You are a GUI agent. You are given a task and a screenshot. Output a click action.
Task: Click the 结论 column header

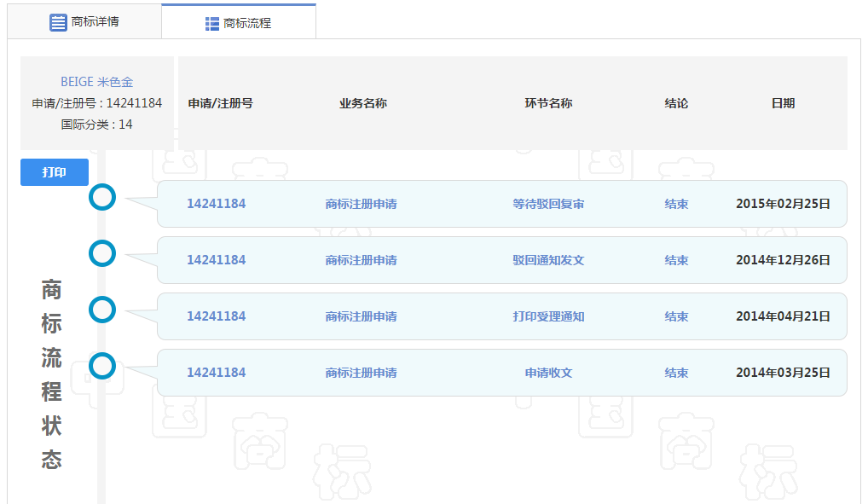[676, 103]
